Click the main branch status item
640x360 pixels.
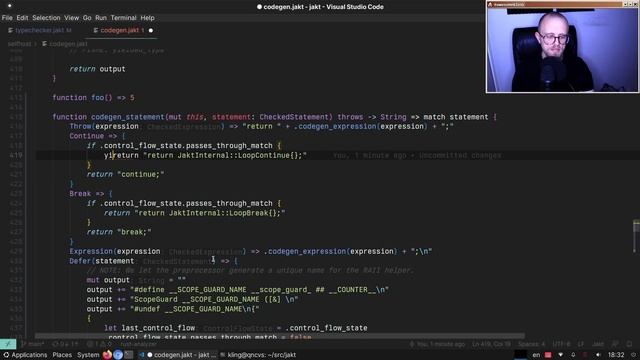[x=33, y=344]
